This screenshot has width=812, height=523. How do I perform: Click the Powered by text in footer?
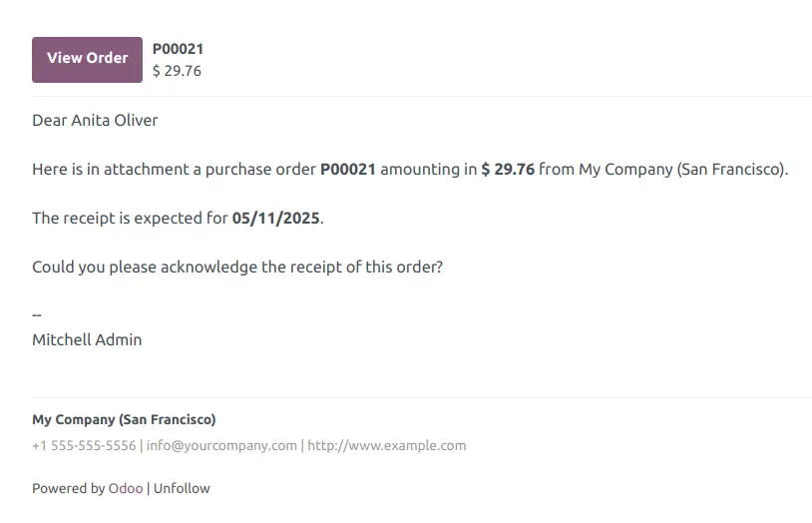point(69,488)
